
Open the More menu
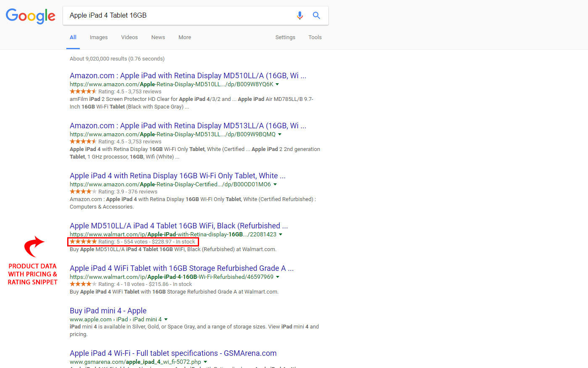(x=185, y=37)
